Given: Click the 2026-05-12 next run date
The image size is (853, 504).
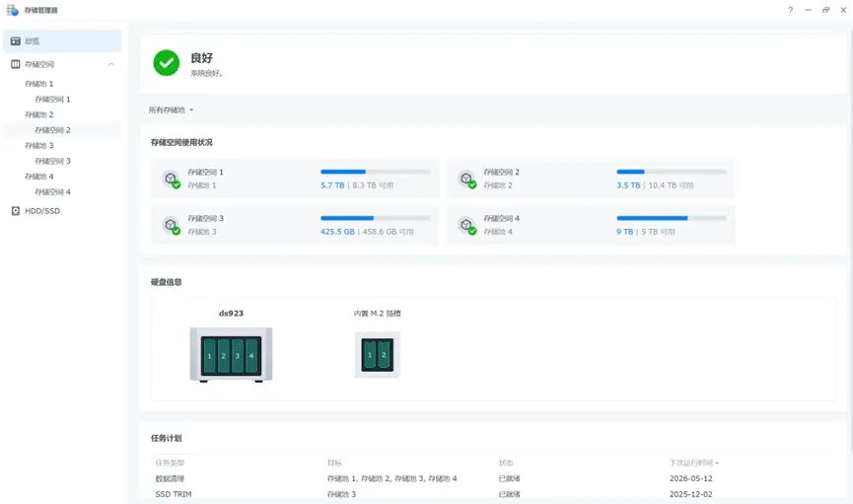Looking at the screenshot, I should pos(691,479).
